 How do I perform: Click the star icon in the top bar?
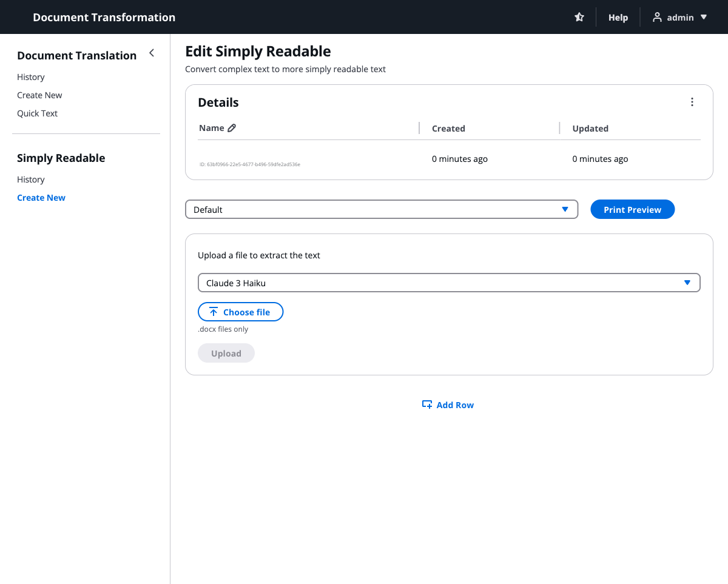pyautogui.click(x=579, y=18)
